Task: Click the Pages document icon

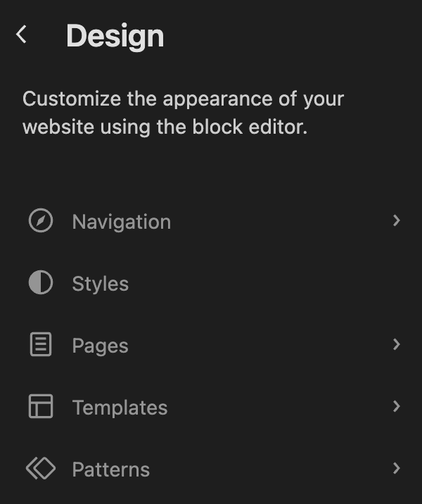Action: (x=41, y=345)
